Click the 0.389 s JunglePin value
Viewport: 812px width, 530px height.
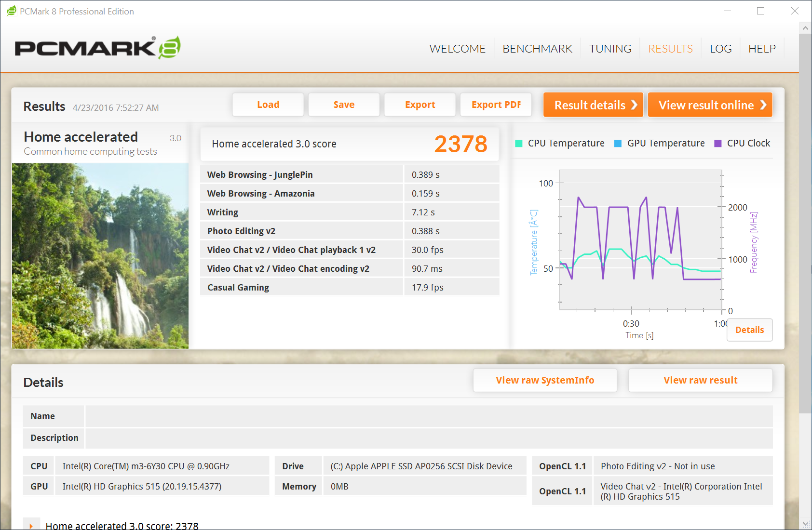(426, 174)
